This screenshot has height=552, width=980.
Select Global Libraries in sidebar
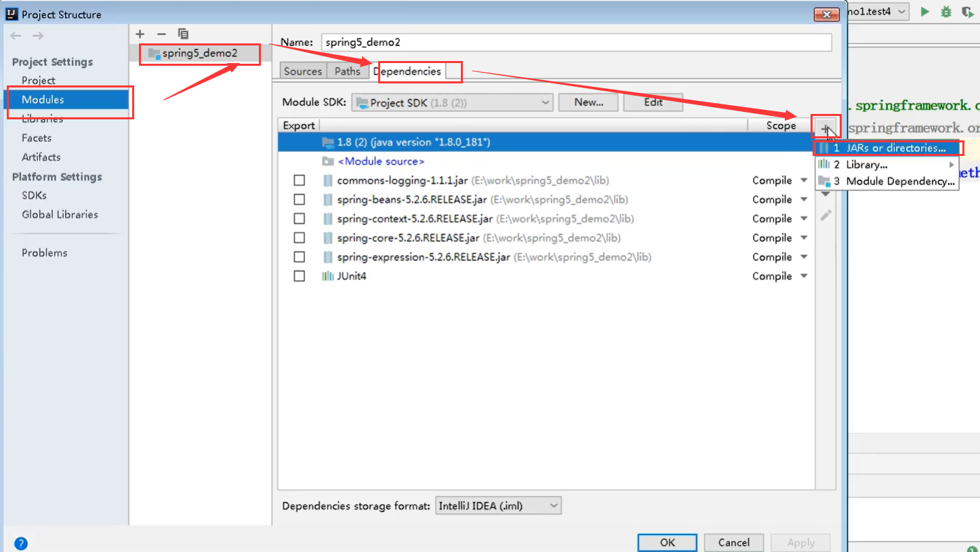click(60, 214)
